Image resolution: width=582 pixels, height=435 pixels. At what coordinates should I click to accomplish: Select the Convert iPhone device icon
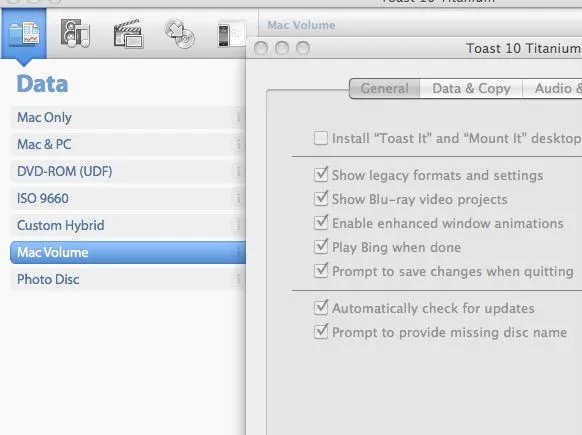(230, 34)
